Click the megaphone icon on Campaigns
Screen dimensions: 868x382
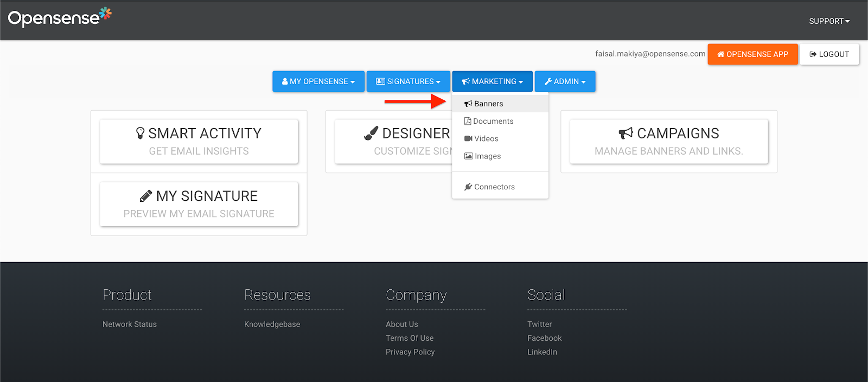pos(626,133)
